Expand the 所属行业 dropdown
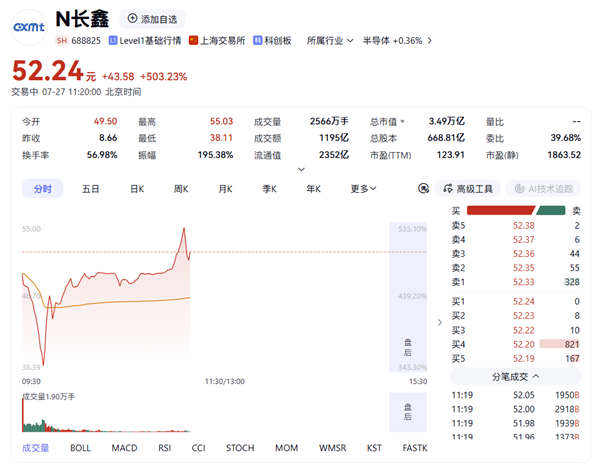The width and height of the screenshot is (600, 468). [330, 41]
